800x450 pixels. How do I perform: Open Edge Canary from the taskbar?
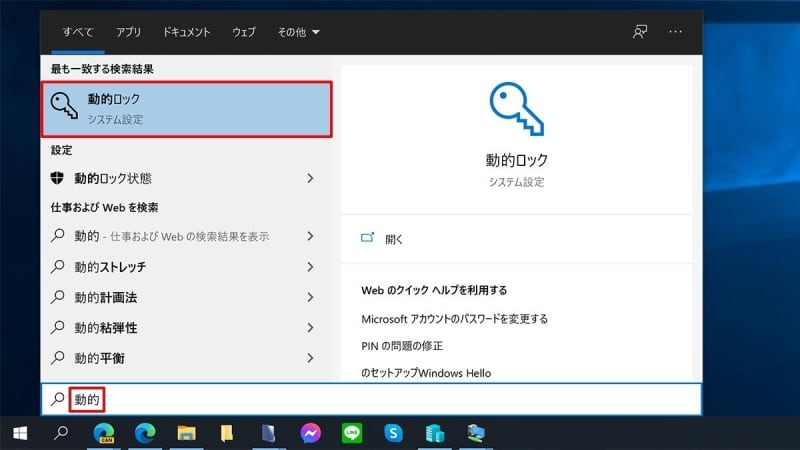[x=104, y=434]
